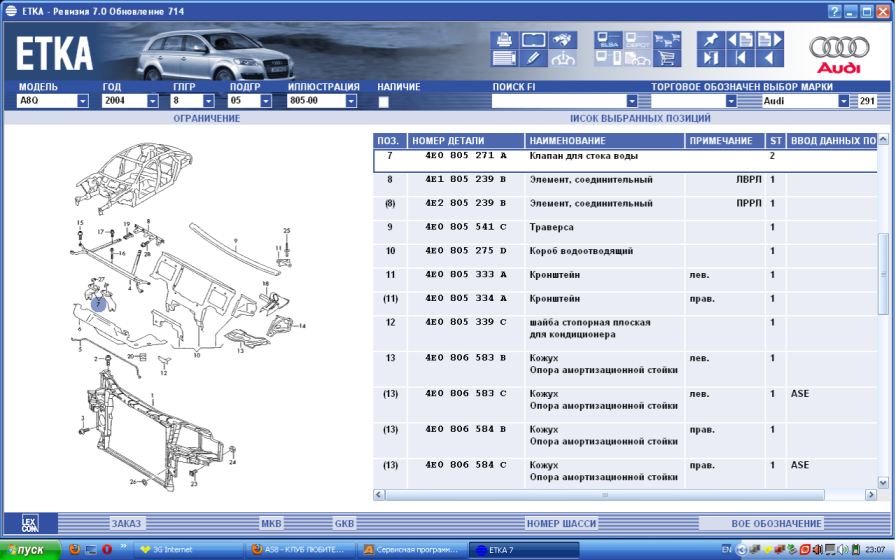This screenshot has height=560, width=896.
Task: Click the pushpin icon
Action: pos(710,40)
